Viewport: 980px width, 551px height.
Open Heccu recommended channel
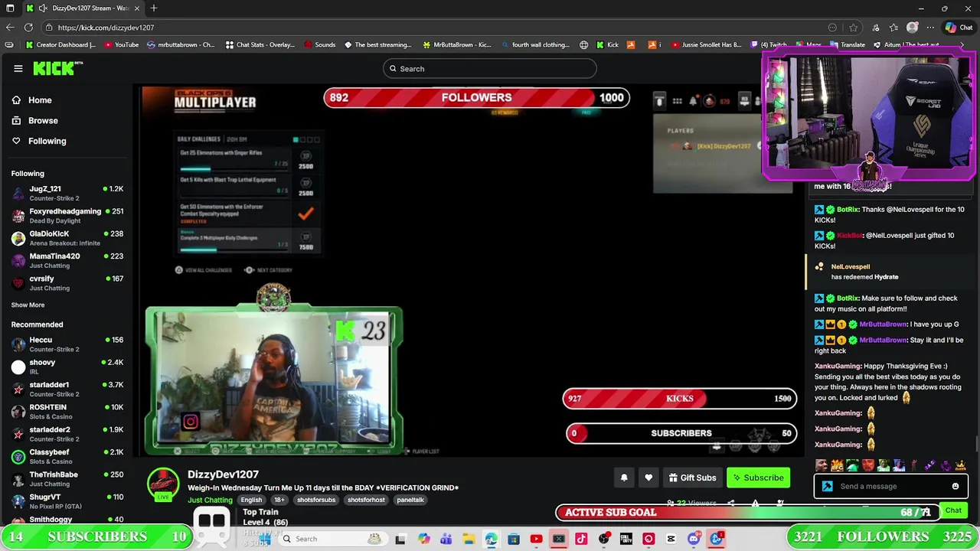[67, 344]
